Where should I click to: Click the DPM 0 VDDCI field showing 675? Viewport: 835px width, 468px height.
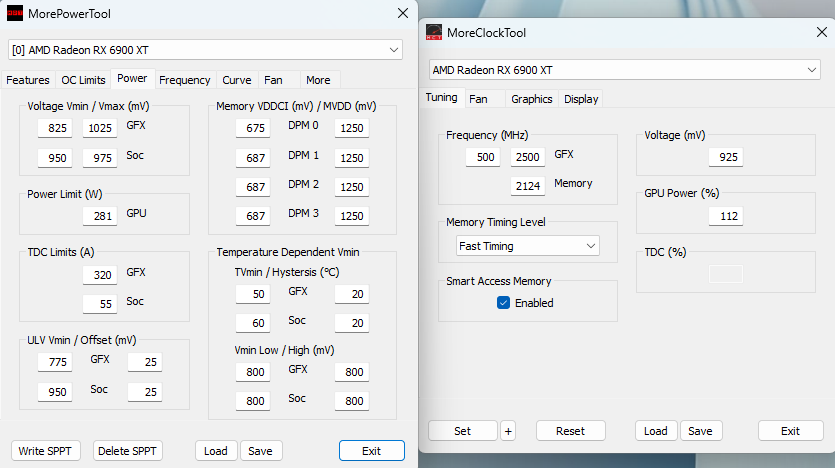tap(253, 128)
